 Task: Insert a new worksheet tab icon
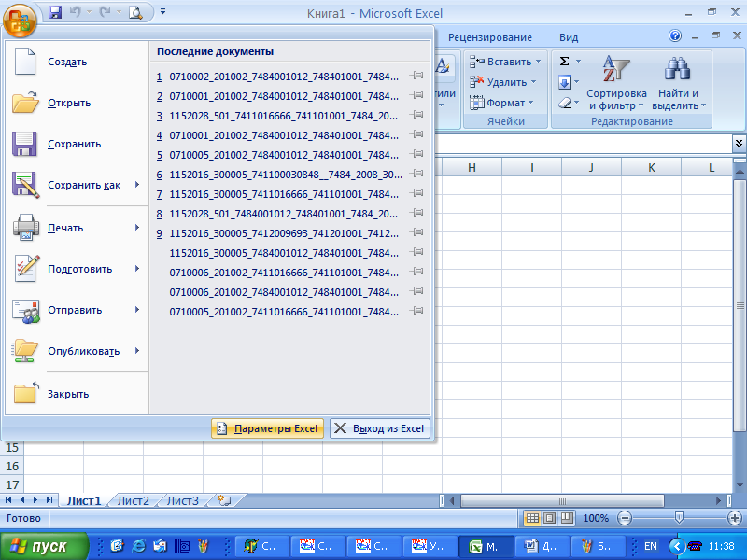pyautogui.click(x=224, y=500)
